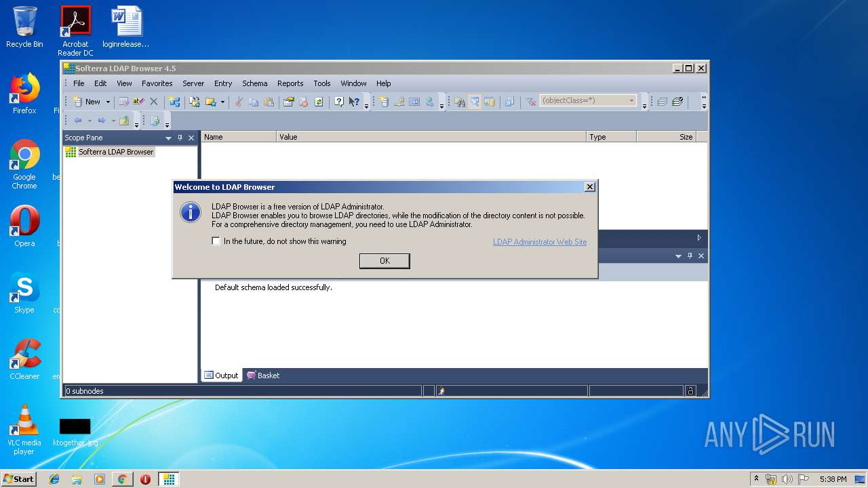Click the export pages toolbar icon
This screenshot has width=868, height=488.
pyautogui.click(x=155, y=121)
